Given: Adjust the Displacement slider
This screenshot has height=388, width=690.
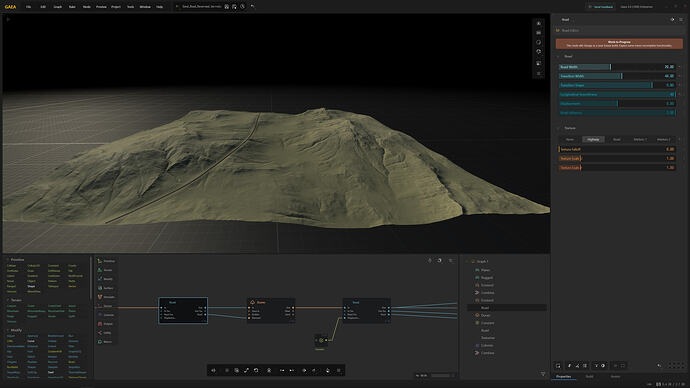Looking at the screenshot, I should point(617,103).
